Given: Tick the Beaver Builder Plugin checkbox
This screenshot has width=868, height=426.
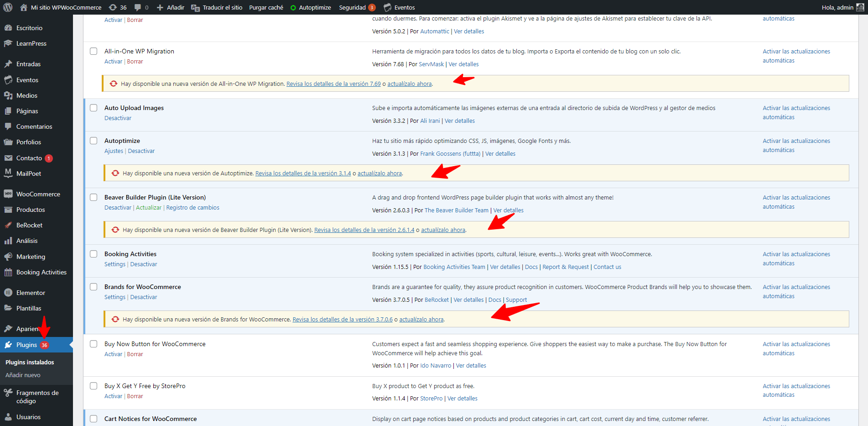Looking at the screenshot, I should coord(94,197).
